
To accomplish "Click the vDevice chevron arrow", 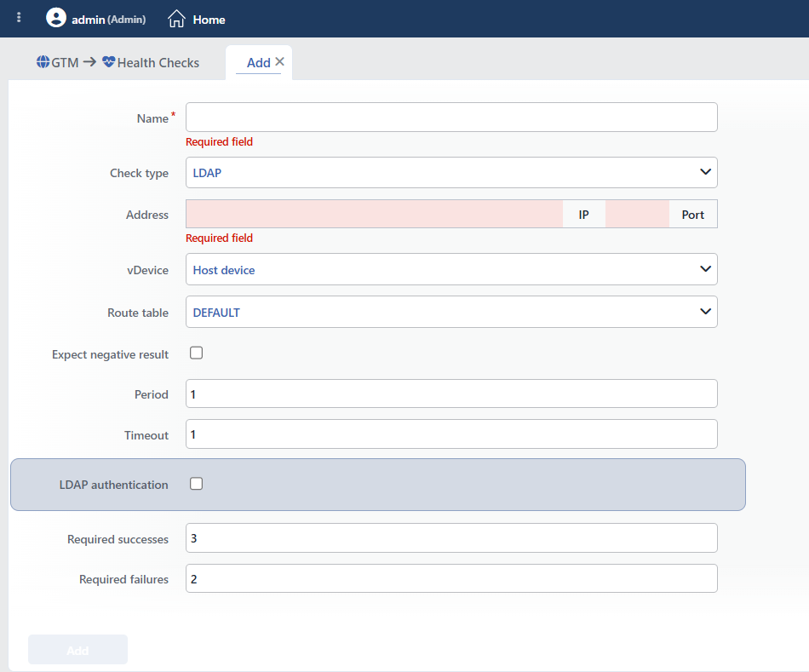I will (x=705, y=269).
